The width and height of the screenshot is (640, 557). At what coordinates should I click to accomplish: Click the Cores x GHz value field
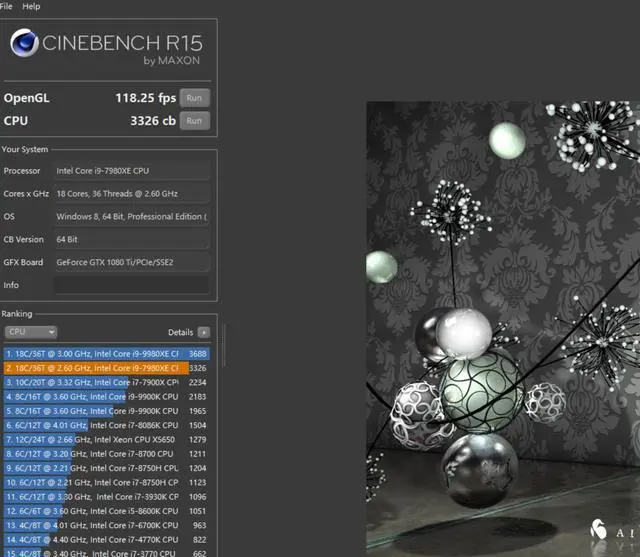point(131,194)
